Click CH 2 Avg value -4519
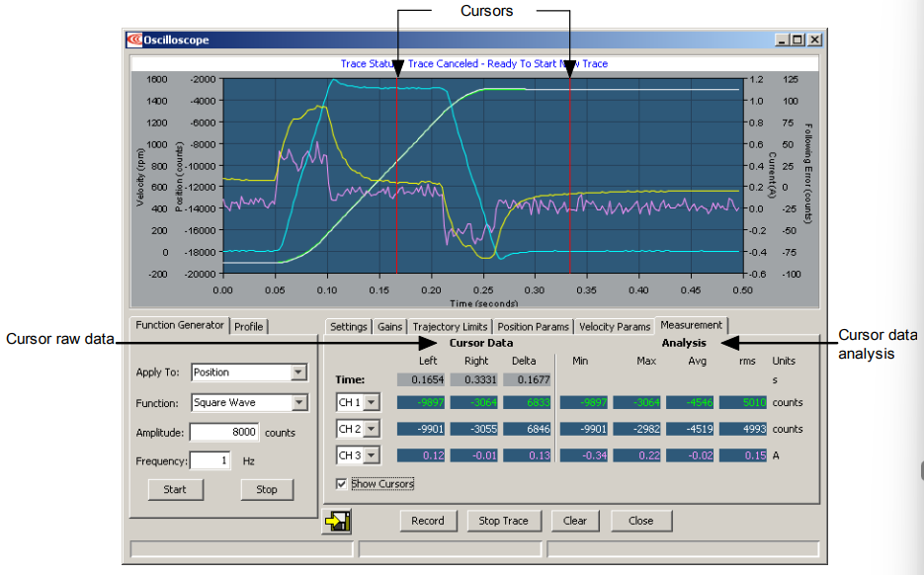 pos(690,429)
